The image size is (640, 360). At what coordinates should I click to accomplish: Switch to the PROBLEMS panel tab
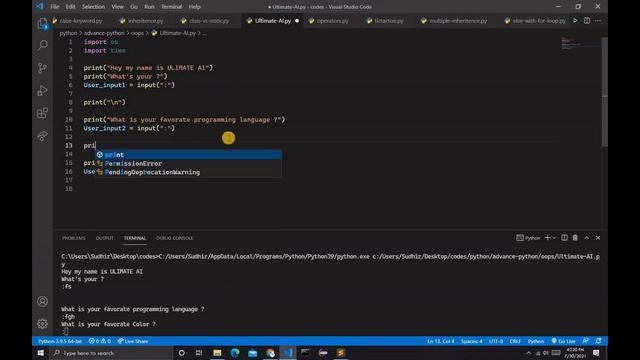pyautogui.click(x=74, y=238)
